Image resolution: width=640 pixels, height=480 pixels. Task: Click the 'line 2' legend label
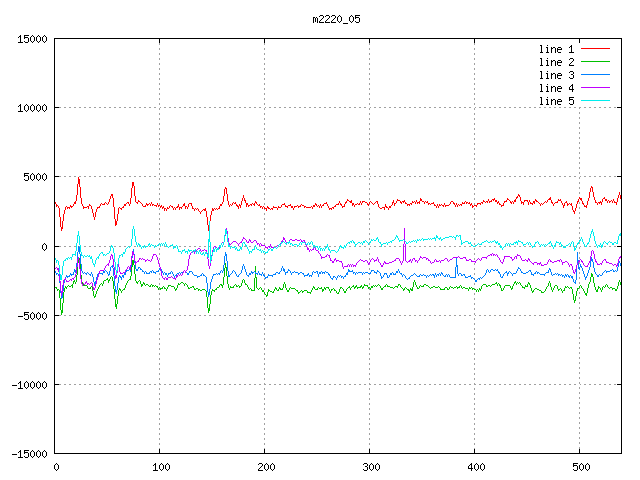tap(556, 62)
